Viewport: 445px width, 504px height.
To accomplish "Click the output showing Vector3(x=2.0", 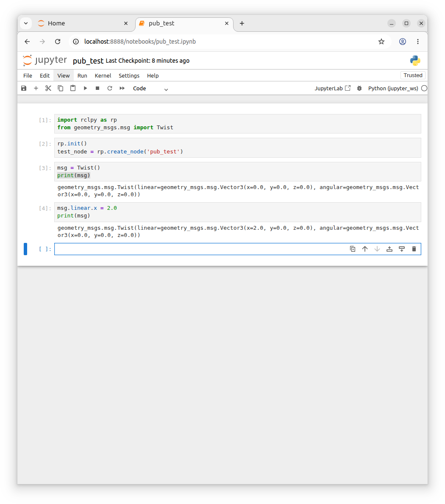I will point(238,231).
